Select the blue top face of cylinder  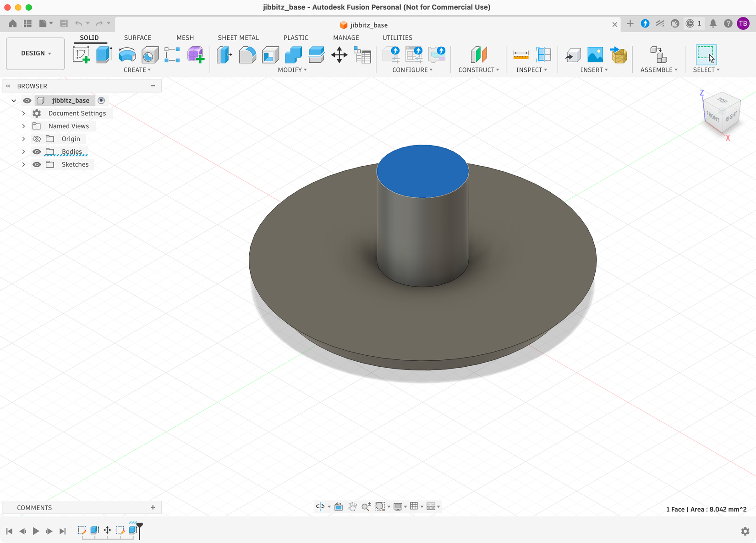point(422,172)
